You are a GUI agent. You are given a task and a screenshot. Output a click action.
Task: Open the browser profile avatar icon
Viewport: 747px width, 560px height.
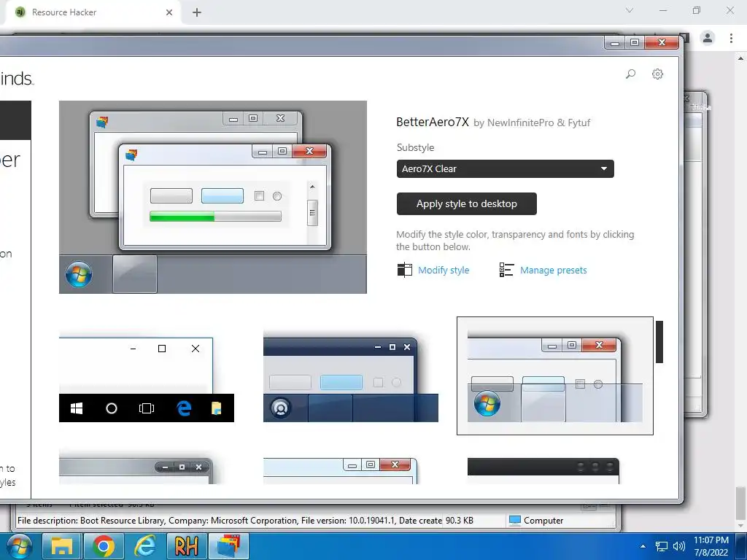click(708, 38)
